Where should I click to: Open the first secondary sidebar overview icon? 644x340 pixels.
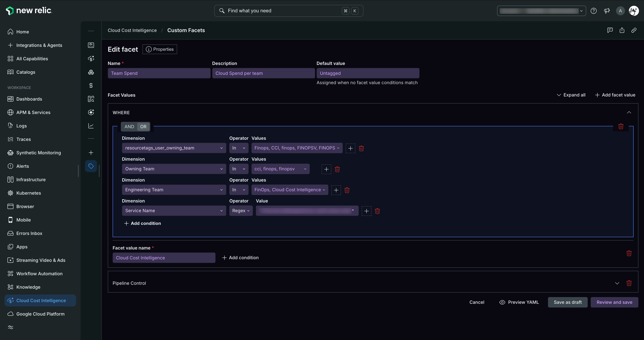pos(91,45)
